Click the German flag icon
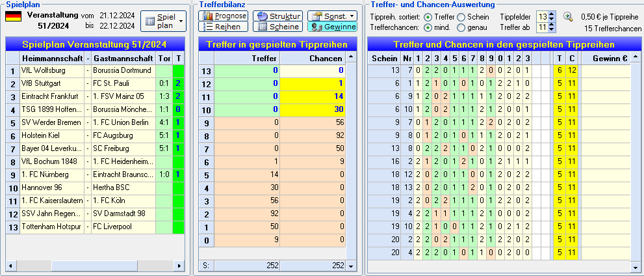The width and height of the screenshot is (644, 276). click(13, 16)
